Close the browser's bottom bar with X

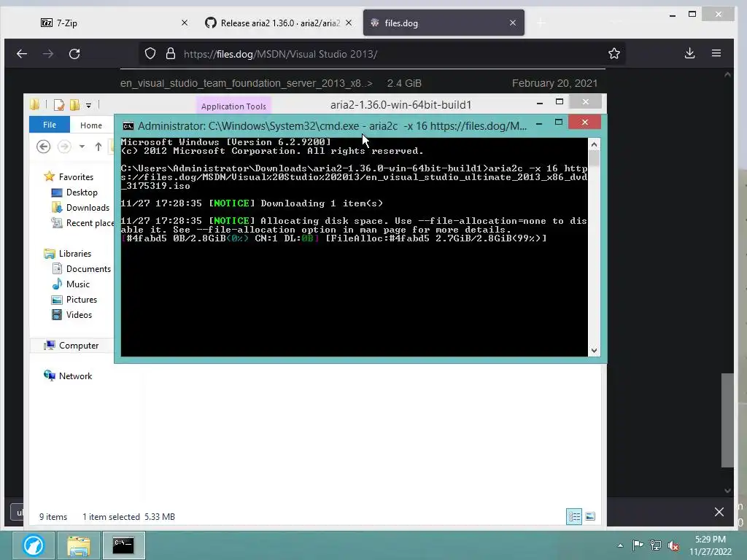pyautogui.click(x=719, y=512)
